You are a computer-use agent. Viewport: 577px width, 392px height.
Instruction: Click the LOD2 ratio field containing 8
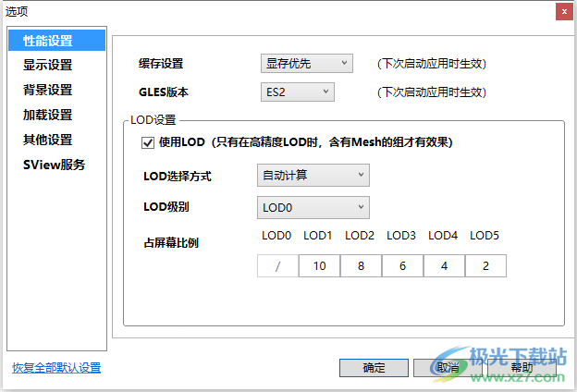(361, 265)
